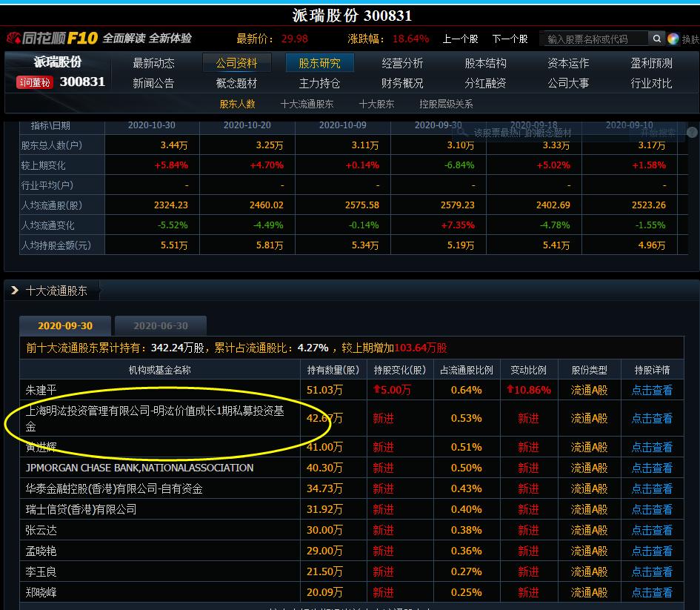Select the 控股层级关系 sub-tab
This screenshot has height=610, width=700.
[446, 104]
